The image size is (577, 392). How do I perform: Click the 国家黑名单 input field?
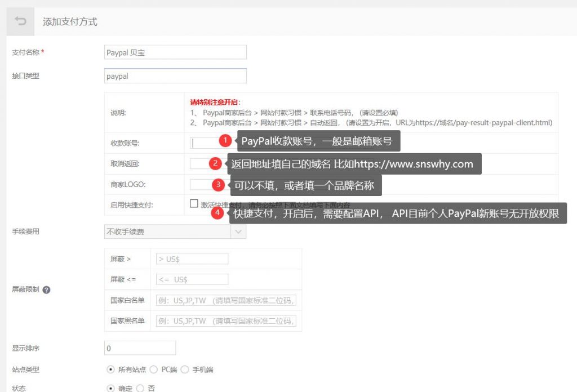coord(226,321)
